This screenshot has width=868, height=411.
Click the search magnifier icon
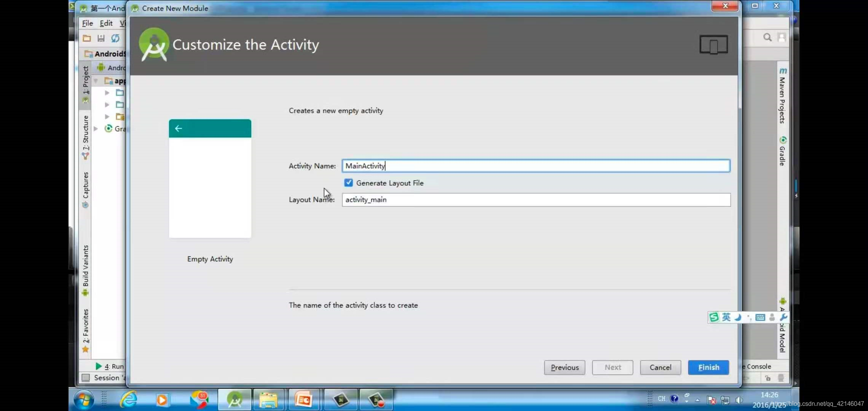pos(767,37)
